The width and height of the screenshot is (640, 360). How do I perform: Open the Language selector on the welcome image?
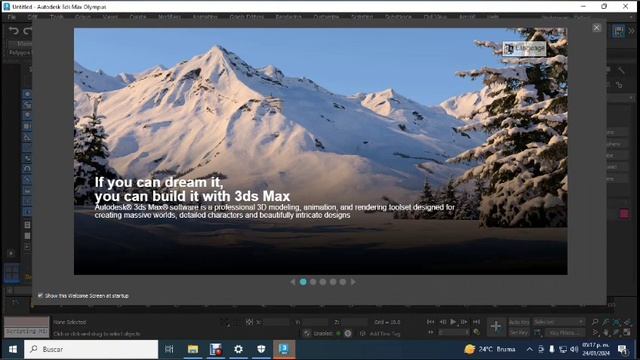coord(524,49)
